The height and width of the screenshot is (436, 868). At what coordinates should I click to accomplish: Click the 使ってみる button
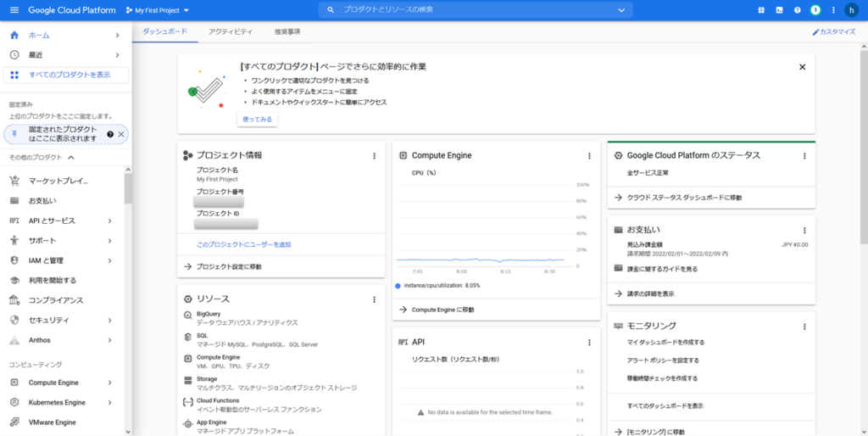(257, 120)
